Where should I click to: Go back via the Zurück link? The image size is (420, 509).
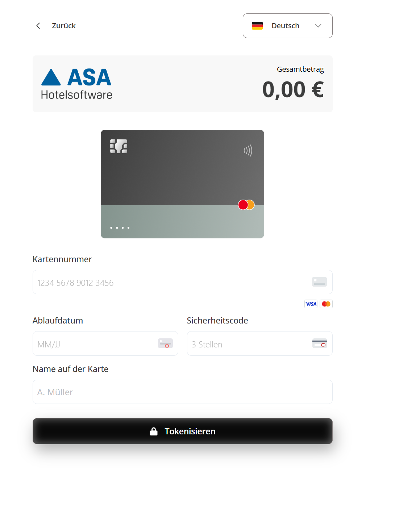click(x=64, y=26)
